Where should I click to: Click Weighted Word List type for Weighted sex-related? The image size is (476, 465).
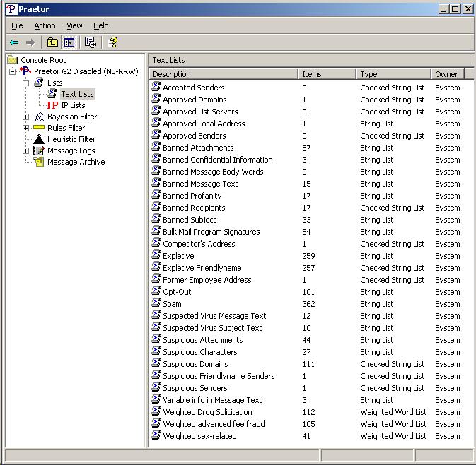coord(393,436)
